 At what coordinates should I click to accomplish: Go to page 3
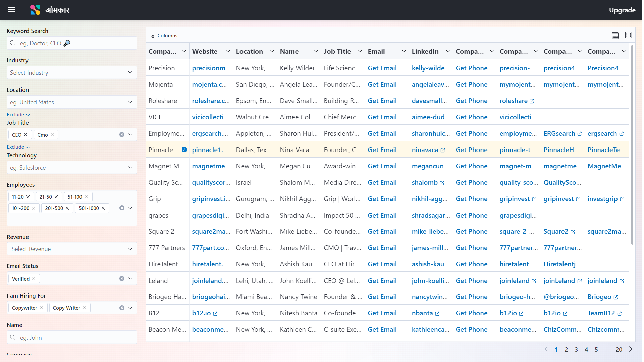(576, 349)
